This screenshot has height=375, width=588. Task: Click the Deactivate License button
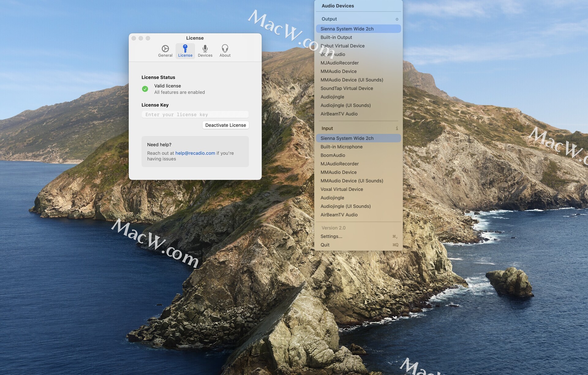click(225, 125)
